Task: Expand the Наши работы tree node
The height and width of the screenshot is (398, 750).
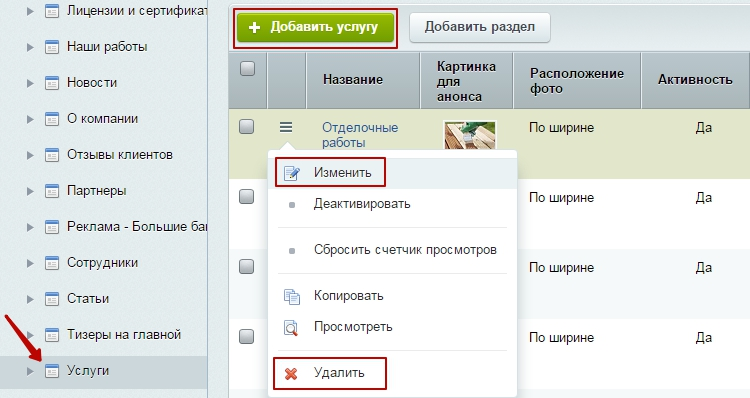Action: (30, 47)
